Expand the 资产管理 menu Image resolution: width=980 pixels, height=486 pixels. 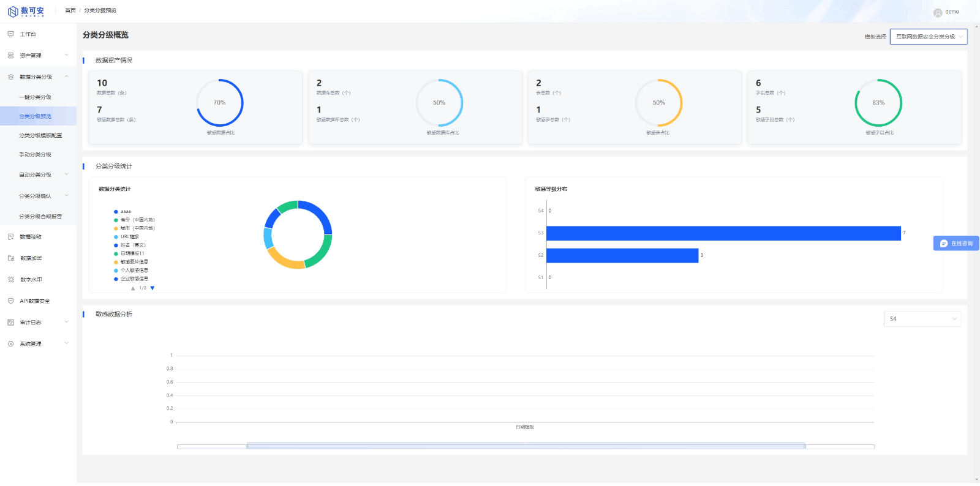point(38,56)
